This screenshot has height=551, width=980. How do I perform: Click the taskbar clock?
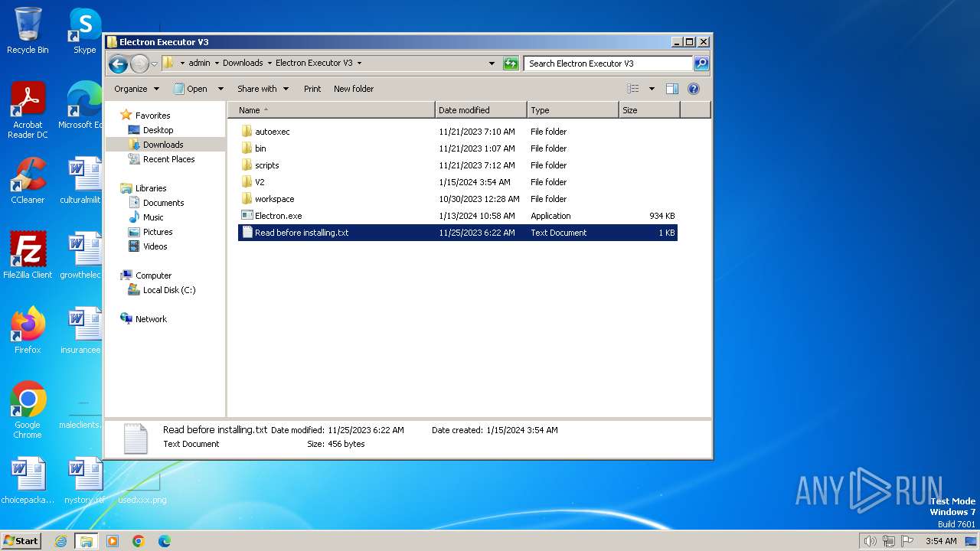941,541
